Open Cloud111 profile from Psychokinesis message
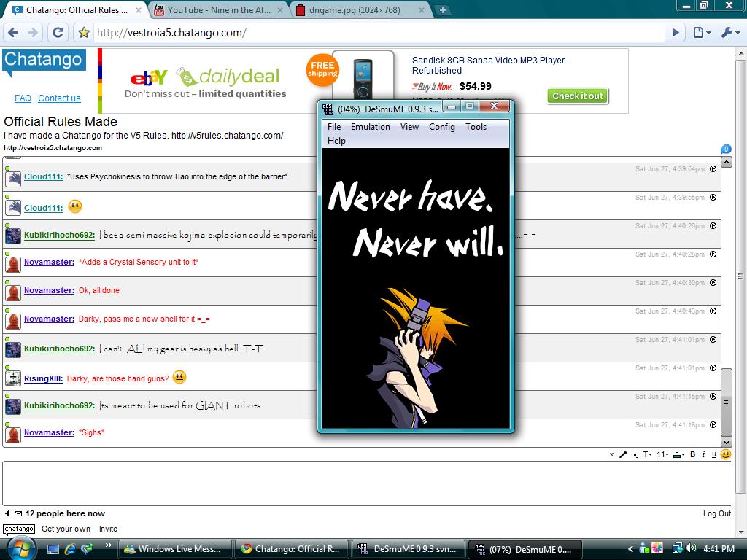 43,176
